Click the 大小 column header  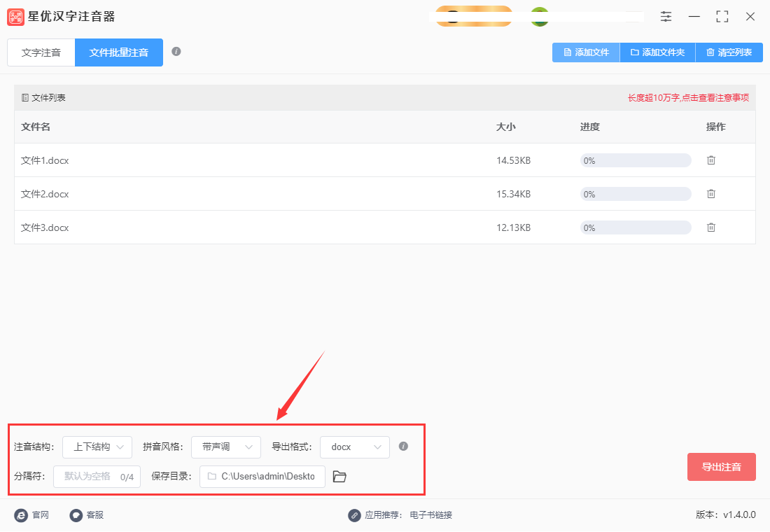506,127
